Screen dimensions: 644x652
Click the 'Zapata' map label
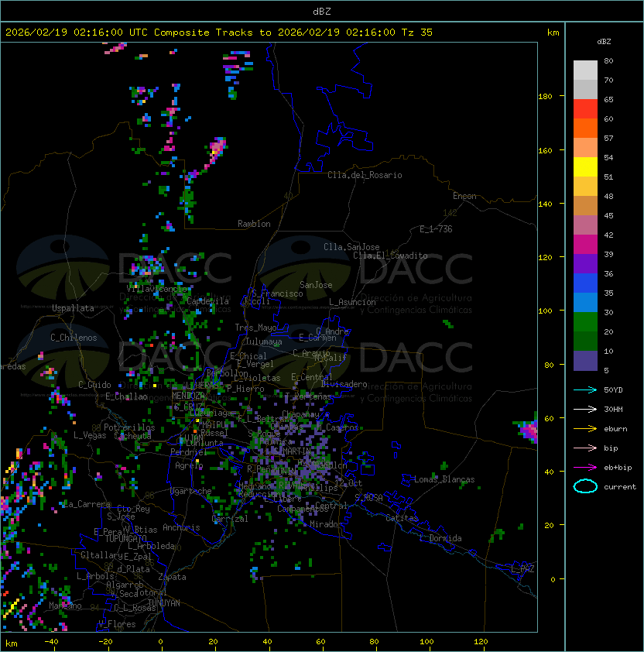tap(172, 577)
